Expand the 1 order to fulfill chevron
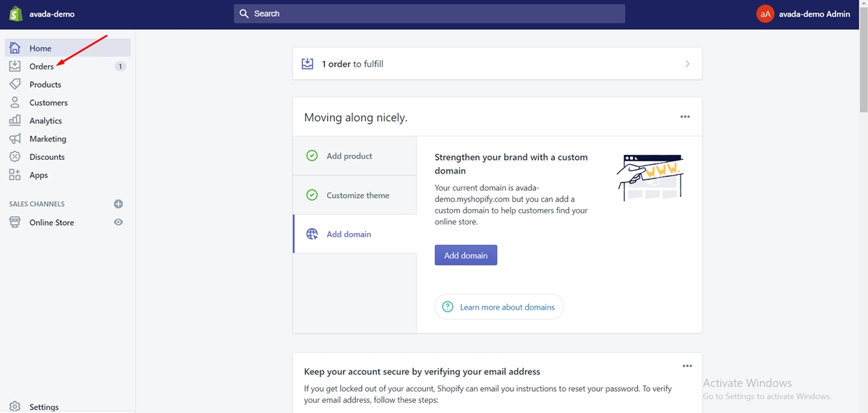This screenshot has height=413, width=868. point(687,64)
